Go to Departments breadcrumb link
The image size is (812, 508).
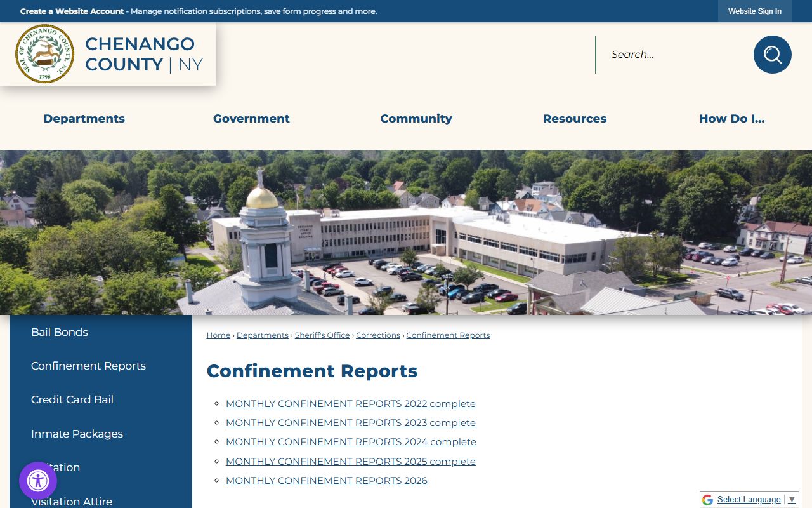click(263, 335)
